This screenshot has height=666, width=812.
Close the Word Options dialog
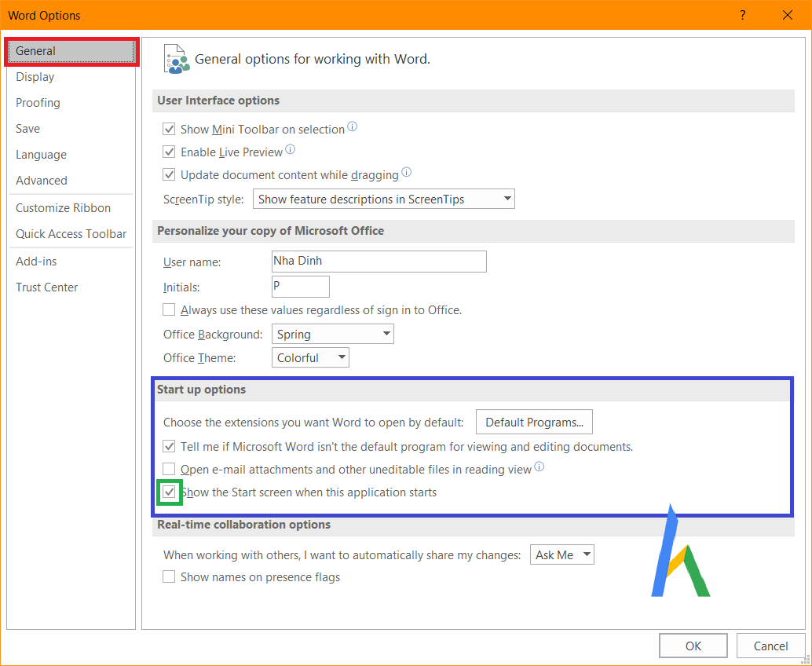click(788, 15)
